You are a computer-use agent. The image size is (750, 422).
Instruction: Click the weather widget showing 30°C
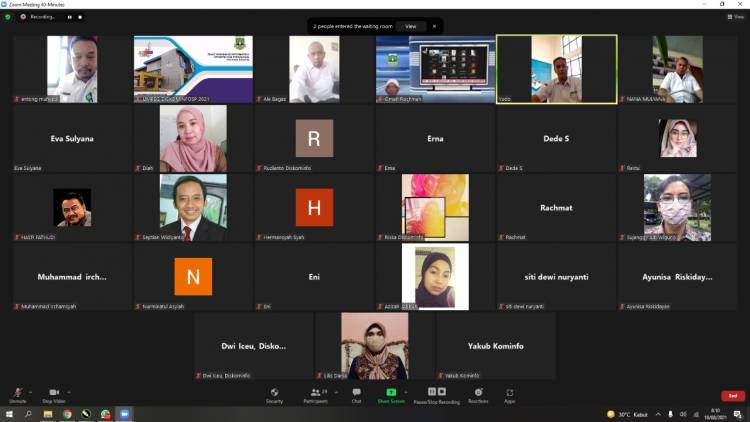point(627,414)
